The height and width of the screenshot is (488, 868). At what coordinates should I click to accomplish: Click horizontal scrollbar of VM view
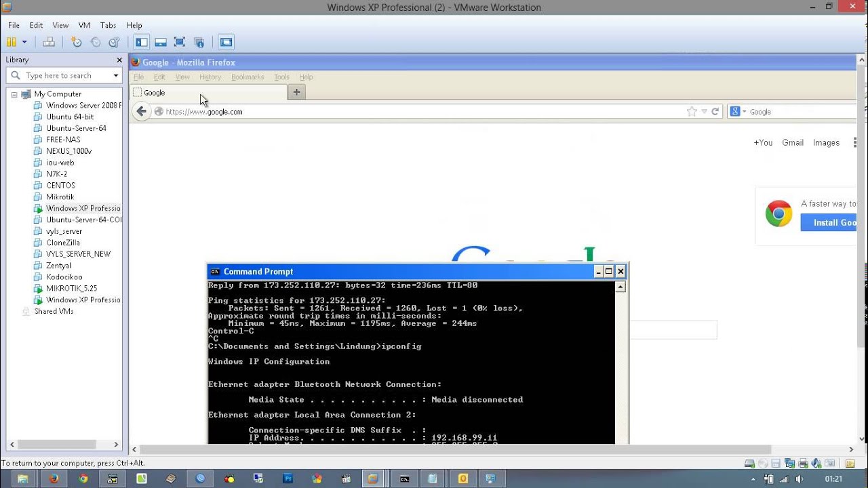pyautogui.click(x=456, y=449)
